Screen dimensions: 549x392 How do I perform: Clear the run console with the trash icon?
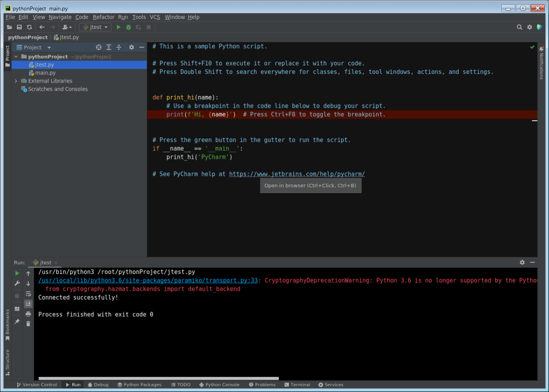tap(28, 323)
